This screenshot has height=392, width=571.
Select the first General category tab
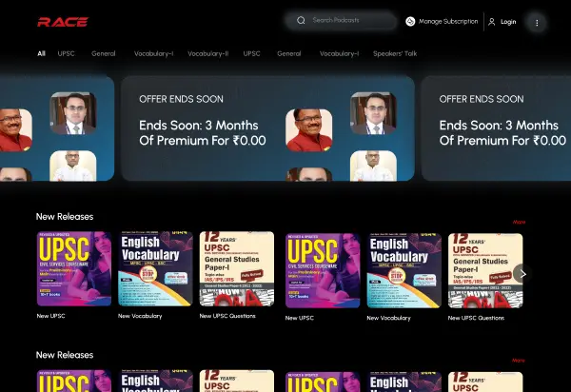tap(104, 53)
